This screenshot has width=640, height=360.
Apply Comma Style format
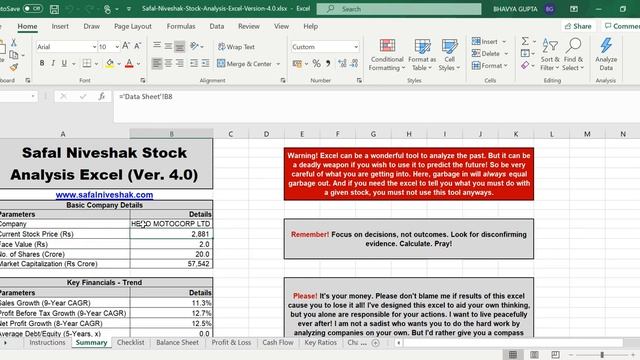coord(328,63)
